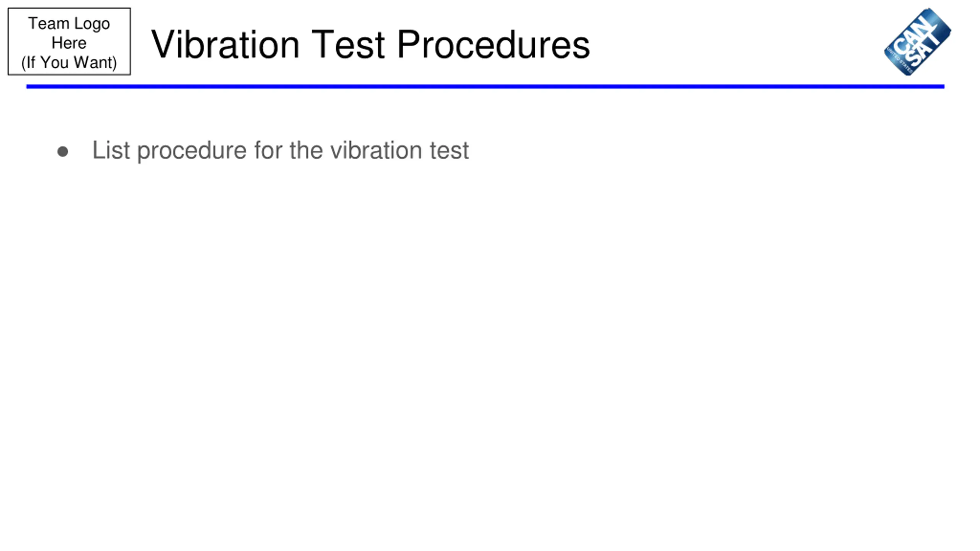Viewport: 980px width, 551px height.
Task: Click the word "Vibration" in the heading
Action: tap(225, 45)
